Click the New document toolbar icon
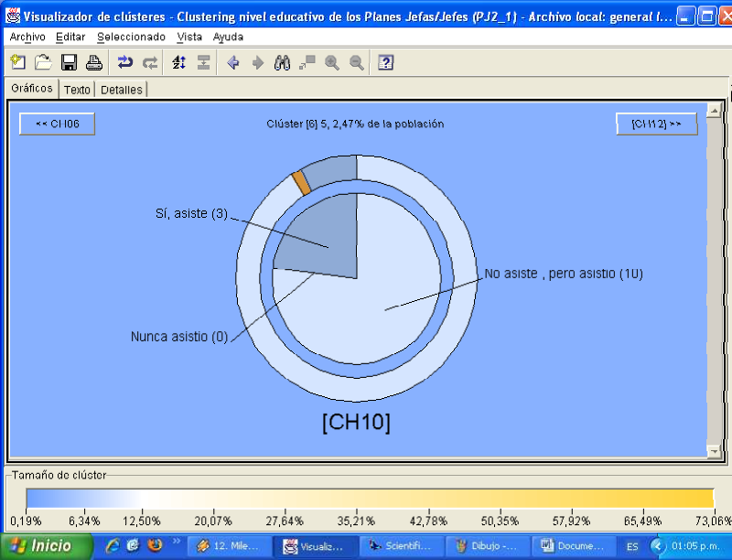 [x=17, y=62]
